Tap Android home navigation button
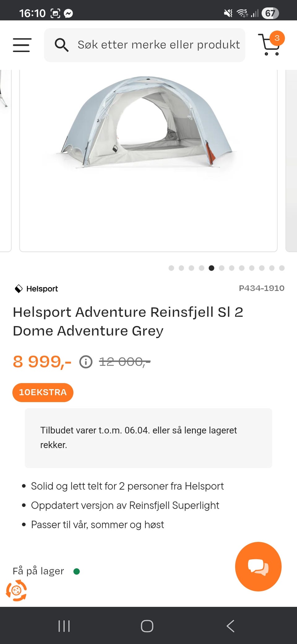 point(147,626)
